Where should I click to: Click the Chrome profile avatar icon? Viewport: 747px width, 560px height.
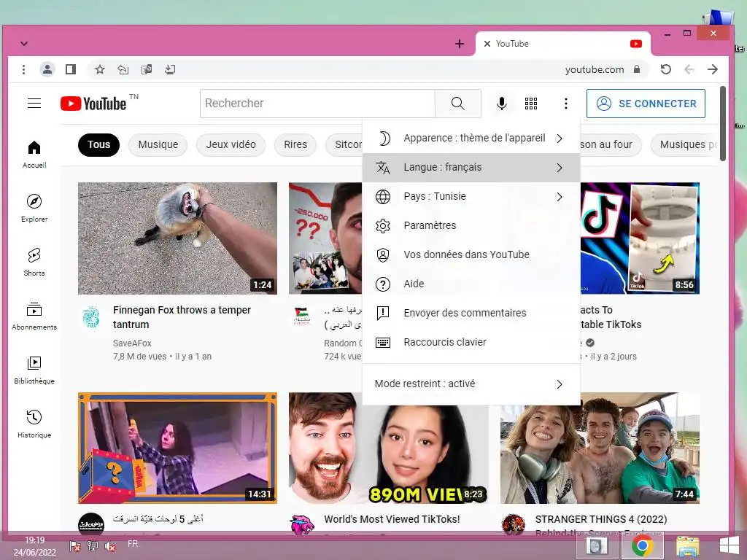[47, 69]
